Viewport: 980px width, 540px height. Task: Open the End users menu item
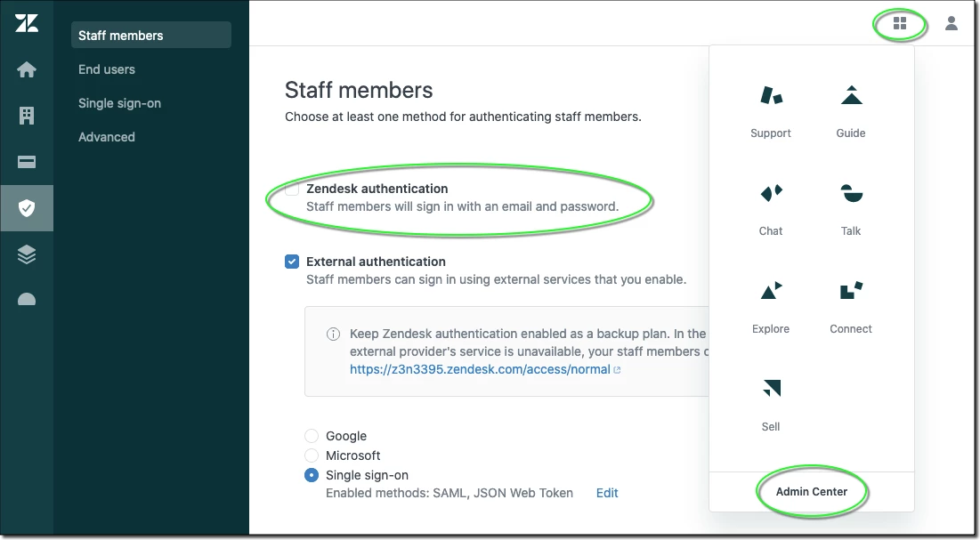(106, 69)
